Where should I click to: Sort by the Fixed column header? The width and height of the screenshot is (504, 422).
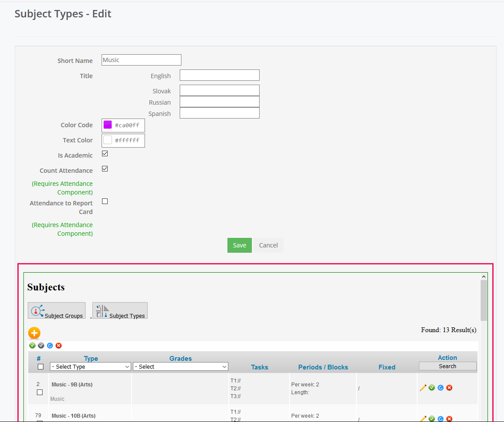pos(387,367)
